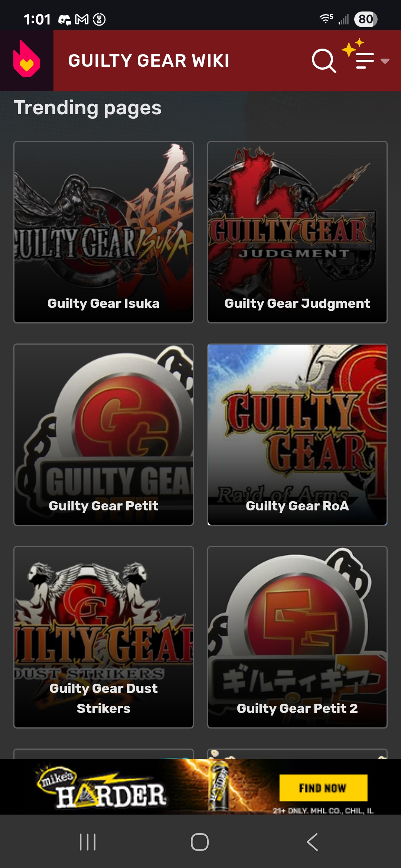Open the Guilty Gear Wiki title link

coord(149,61)
